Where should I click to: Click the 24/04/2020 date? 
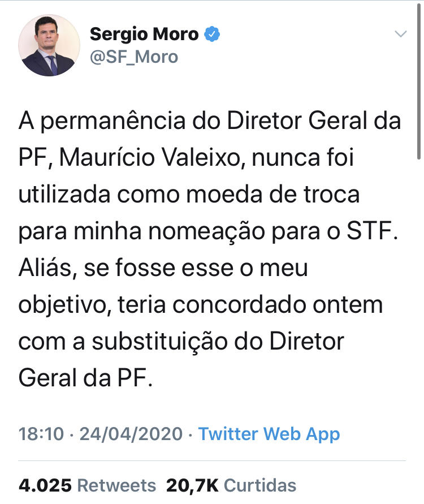(131, 434)
